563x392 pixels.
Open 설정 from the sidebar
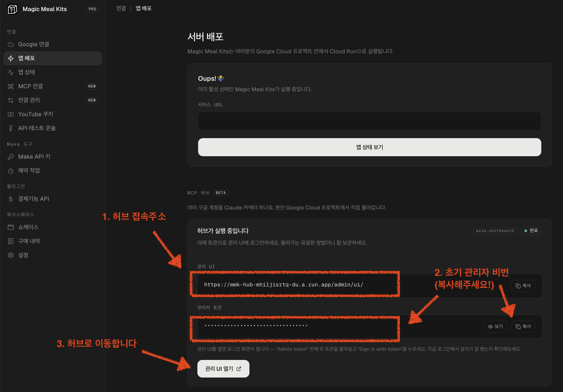click(x=53, y=255)
